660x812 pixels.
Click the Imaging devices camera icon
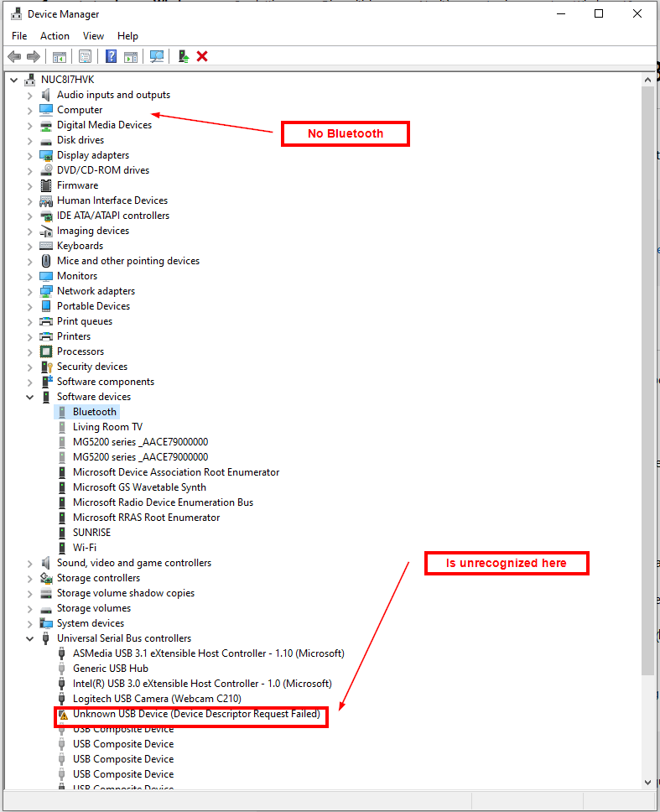tap(46, 231)
